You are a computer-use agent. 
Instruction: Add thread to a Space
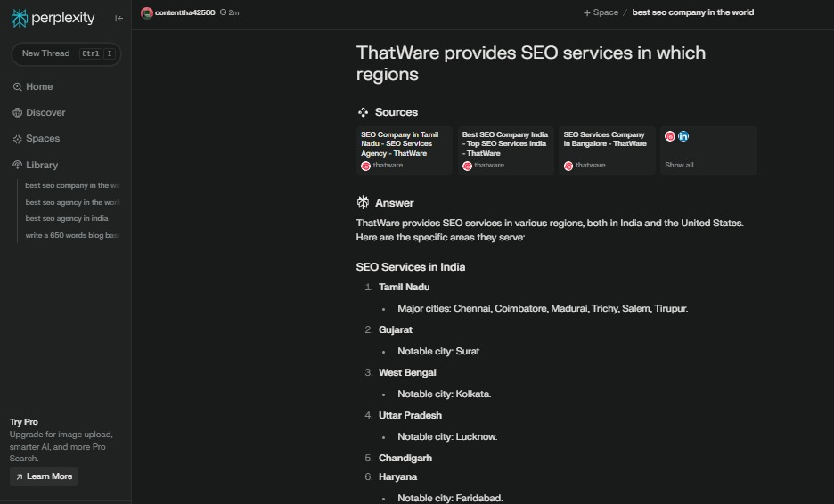click(x=601, y=12)
